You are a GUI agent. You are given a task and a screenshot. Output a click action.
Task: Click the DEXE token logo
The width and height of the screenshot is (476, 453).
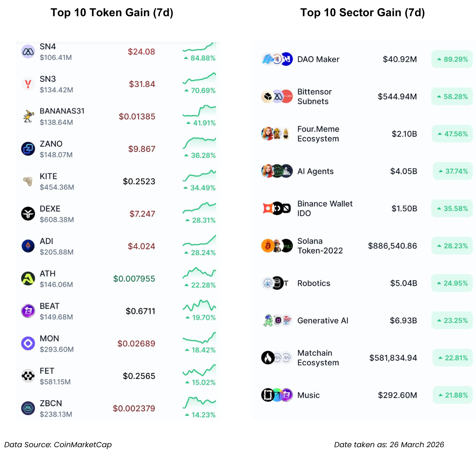[x=28, y=214]
